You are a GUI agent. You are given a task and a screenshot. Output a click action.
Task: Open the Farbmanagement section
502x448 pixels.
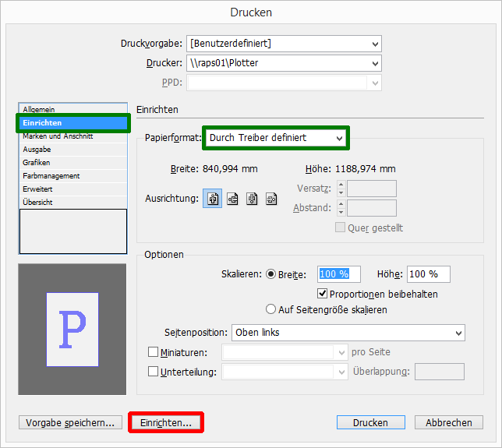click(73, 176)
